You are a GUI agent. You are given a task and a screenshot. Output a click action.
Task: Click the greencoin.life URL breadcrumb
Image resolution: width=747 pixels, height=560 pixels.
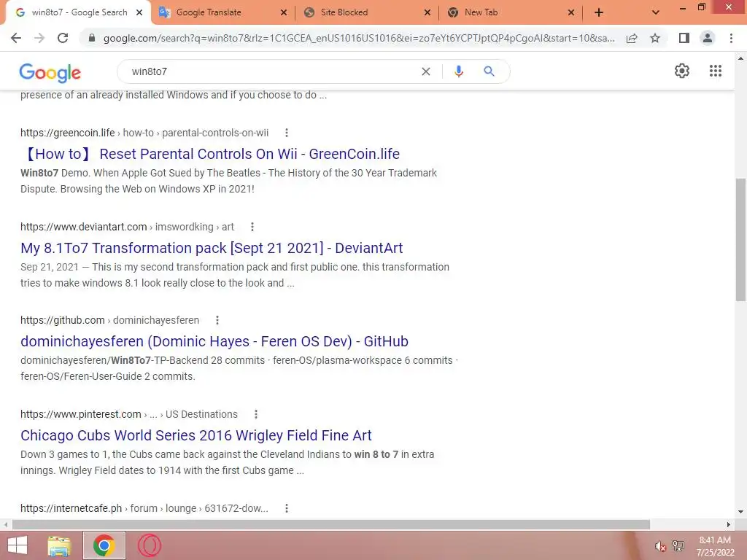tap(144, 133)
